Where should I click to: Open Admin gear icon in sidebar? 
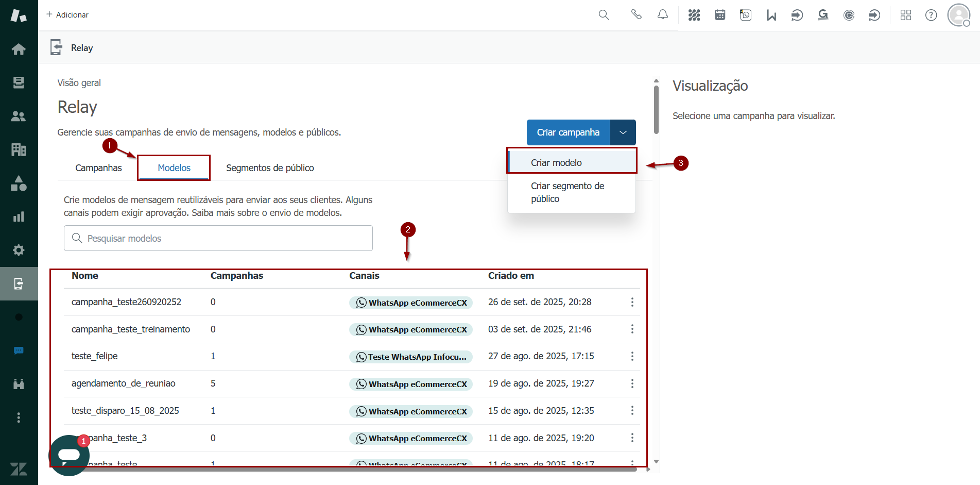19,250
